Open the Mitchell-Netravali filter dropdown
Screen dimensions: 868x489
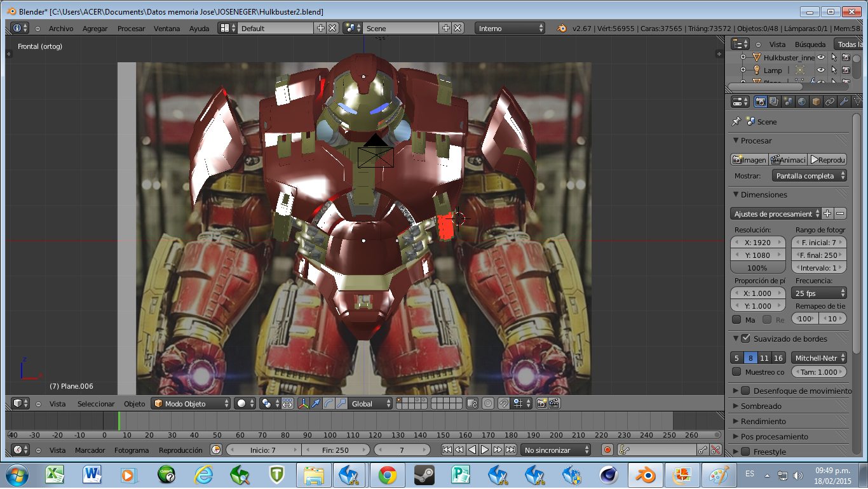tap(819, 358)
